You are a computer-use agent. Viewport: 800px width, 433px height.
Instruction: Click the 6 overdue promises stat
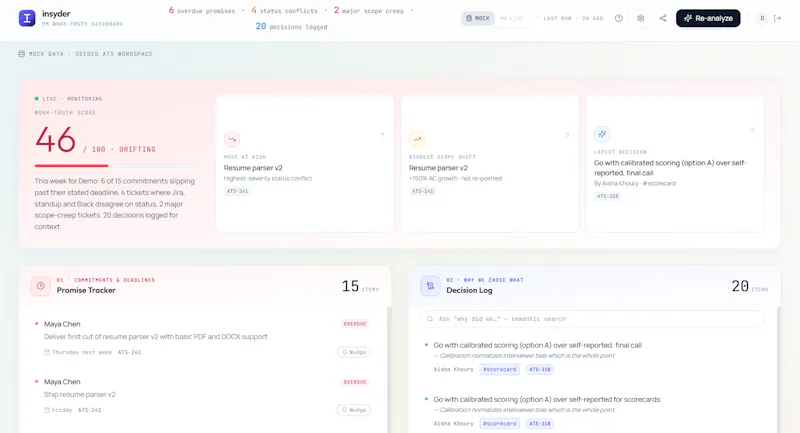coord(202,10)
